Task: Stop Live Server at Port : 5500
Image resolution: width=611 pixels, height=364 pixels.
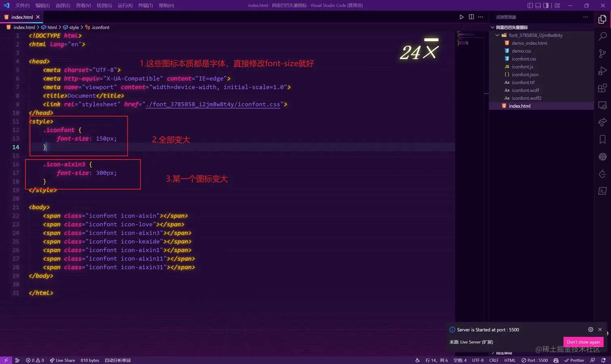Action: click(535, 360)
